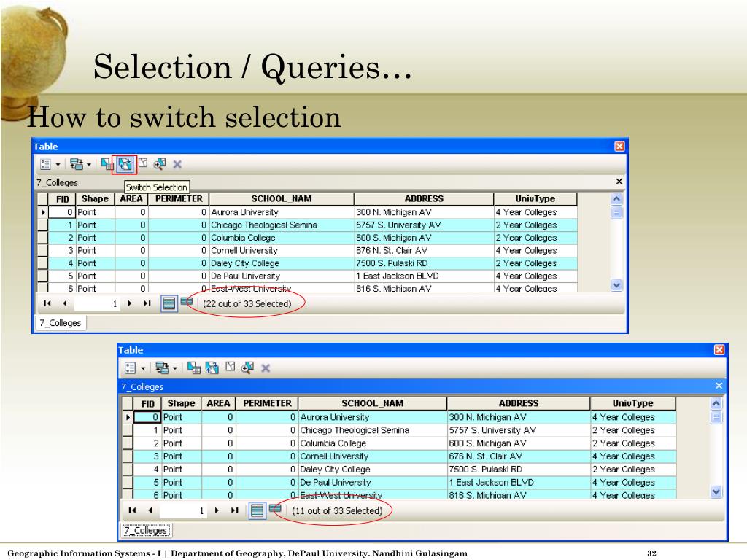Click the UnivType column header in upper table
Screen dimensions: 747x560
535,199
